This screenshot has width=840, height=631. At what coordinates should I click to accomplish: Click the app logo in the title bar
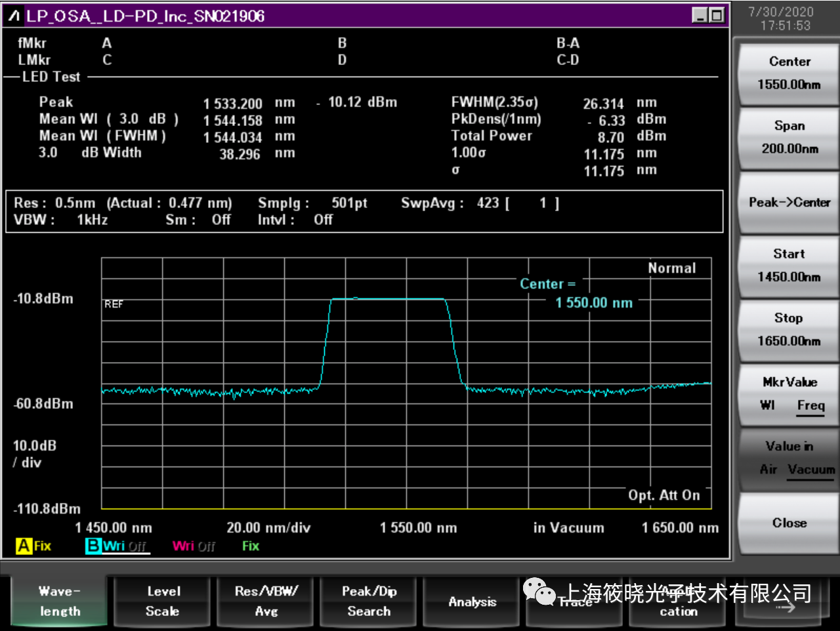coord(14,16)
